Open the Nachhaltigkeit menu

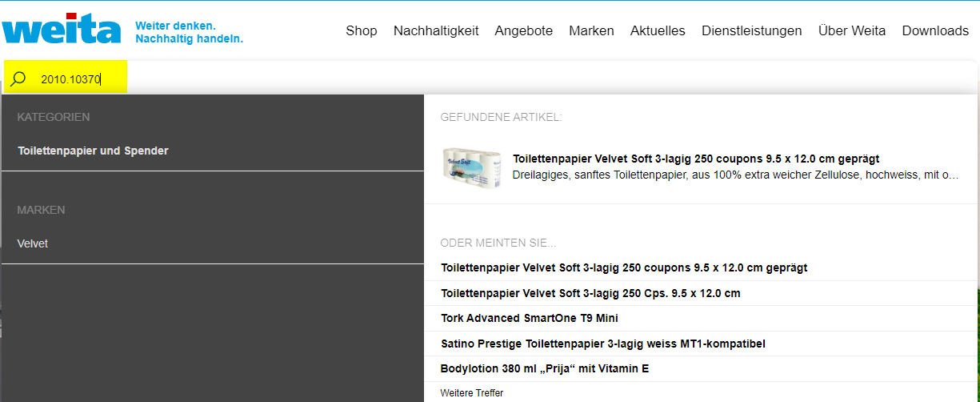coord(436,30)
